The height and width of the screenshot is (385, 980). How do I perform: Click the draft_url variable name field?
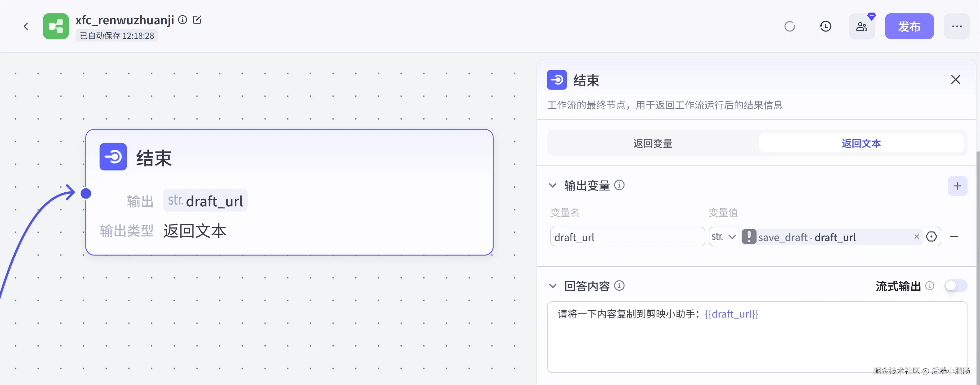627,237
